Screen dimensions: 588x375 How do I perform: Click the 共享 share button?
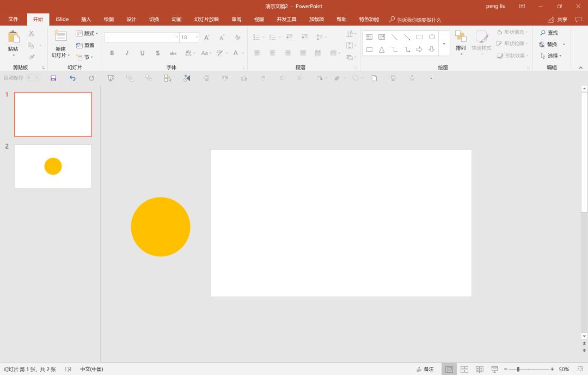pos(558,20)
